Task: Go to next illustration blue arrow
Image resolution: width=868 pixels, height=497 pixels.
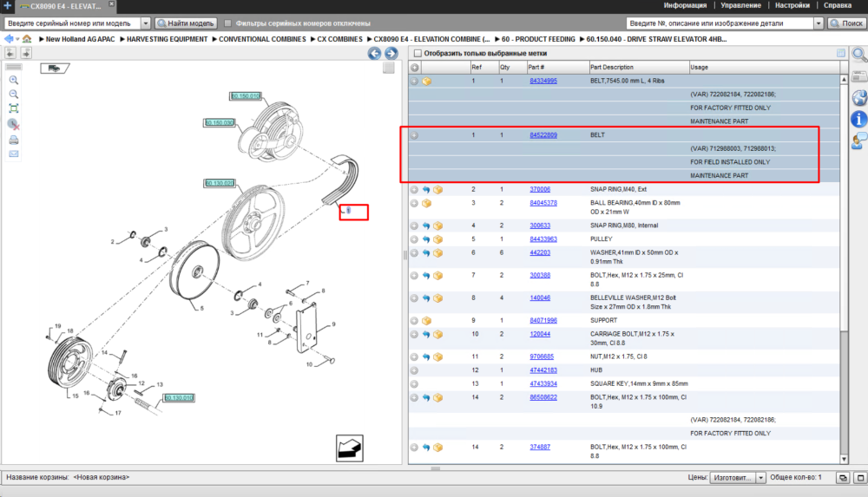Action: tap(391, 53)
